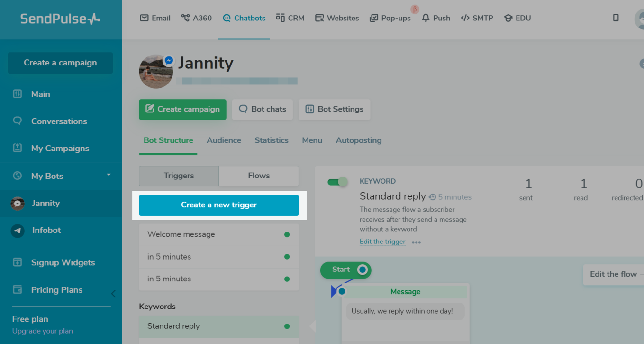
Task: Open Bot chats
Action: [x=263, y=109]
